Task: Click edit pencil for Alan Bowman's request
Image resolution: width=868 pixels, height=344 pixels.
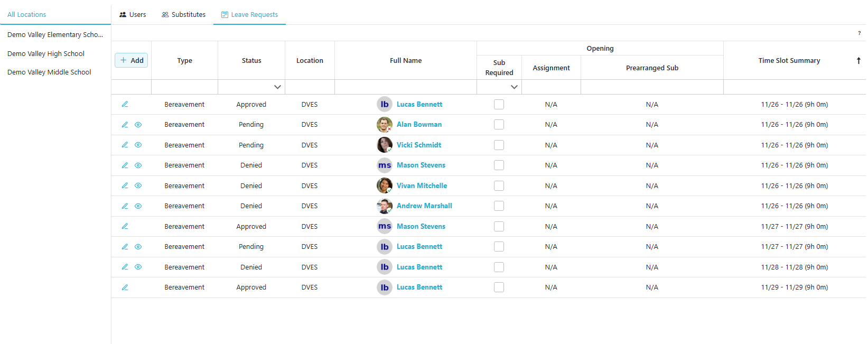Action: click(125, 125)
